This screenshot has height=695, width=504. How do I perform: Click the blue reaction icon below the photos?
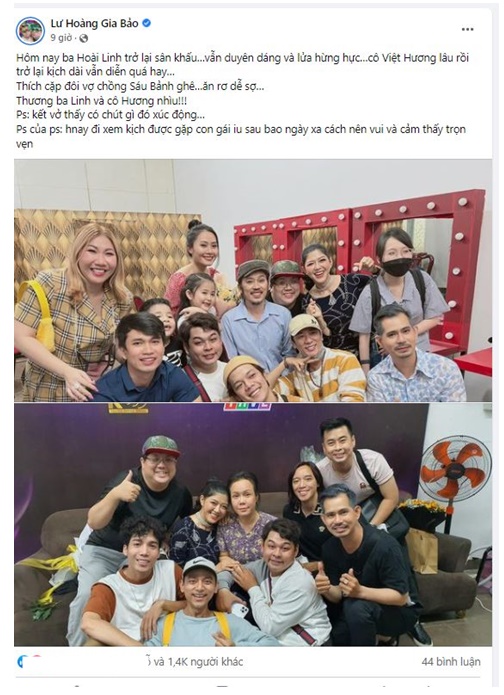click(22, 662)
